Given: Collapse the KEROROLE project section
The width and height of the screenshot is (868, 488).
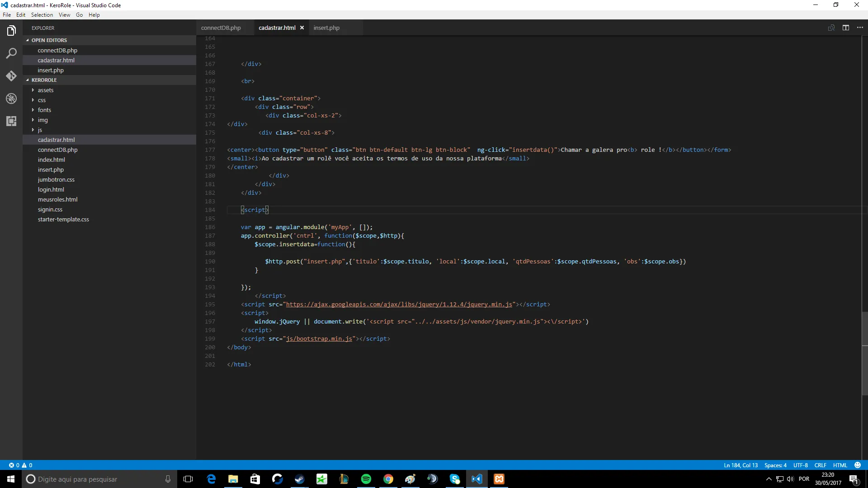Looking at the screenshot, I should click(x=44, y=80).
